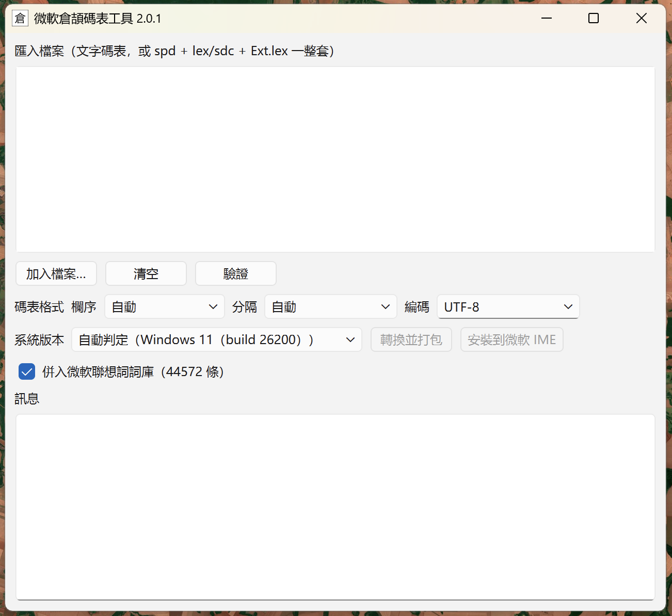Click the 併入微軟聯想詞詞庫 (44572 條) label text

pos(133,371)
